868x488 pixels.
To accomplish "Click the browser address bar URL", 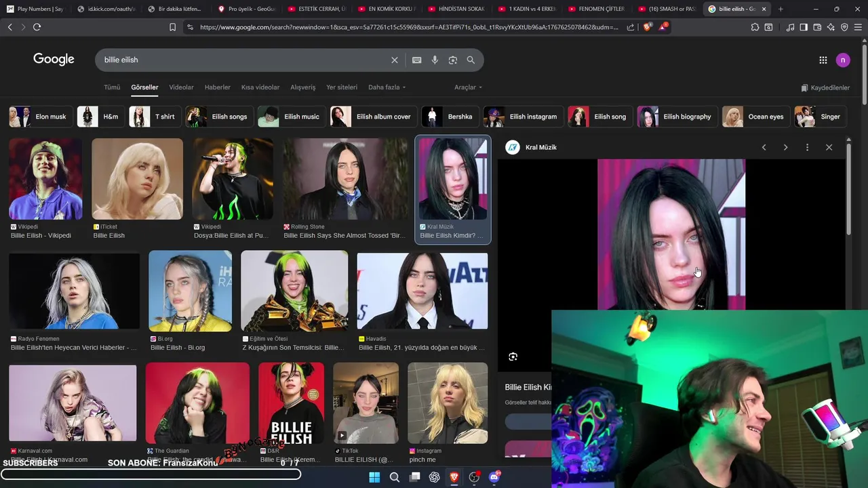I will tap(409, 27).
